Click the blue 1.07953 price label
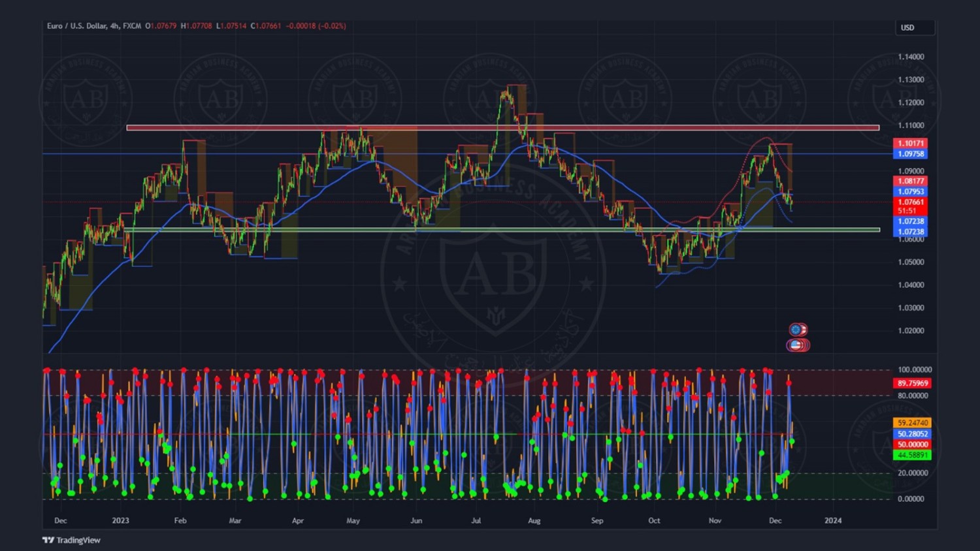This screenshot has height=551, width=980. 911,192
